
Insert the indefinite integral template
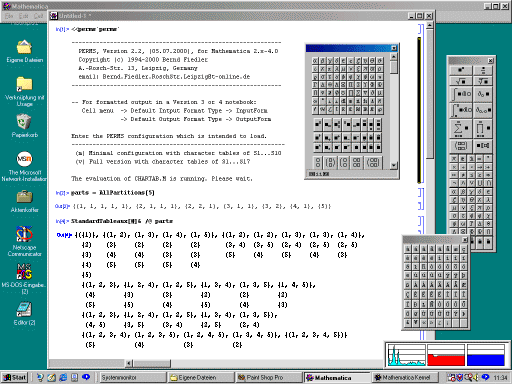point(461,94)
